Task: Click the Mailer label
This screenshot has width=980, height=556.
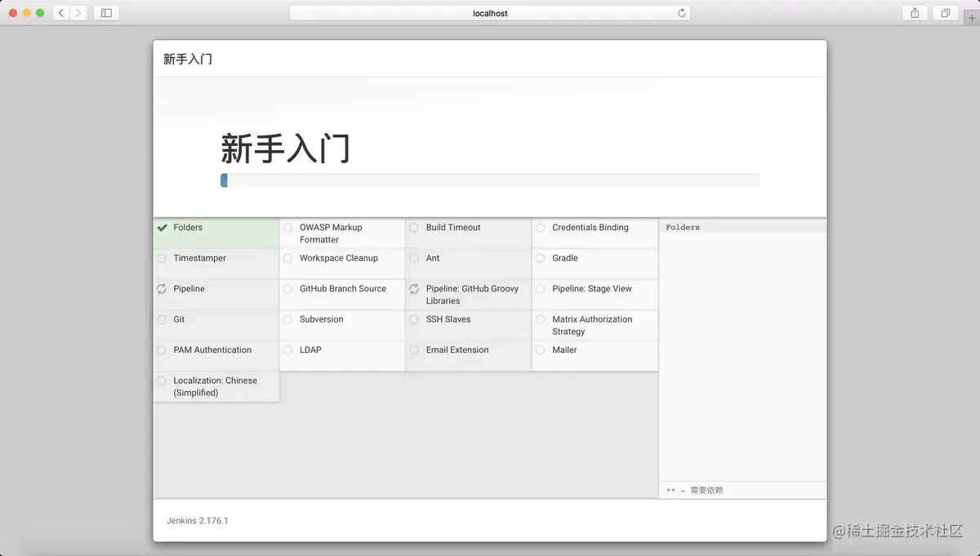Action: (564, 350)
